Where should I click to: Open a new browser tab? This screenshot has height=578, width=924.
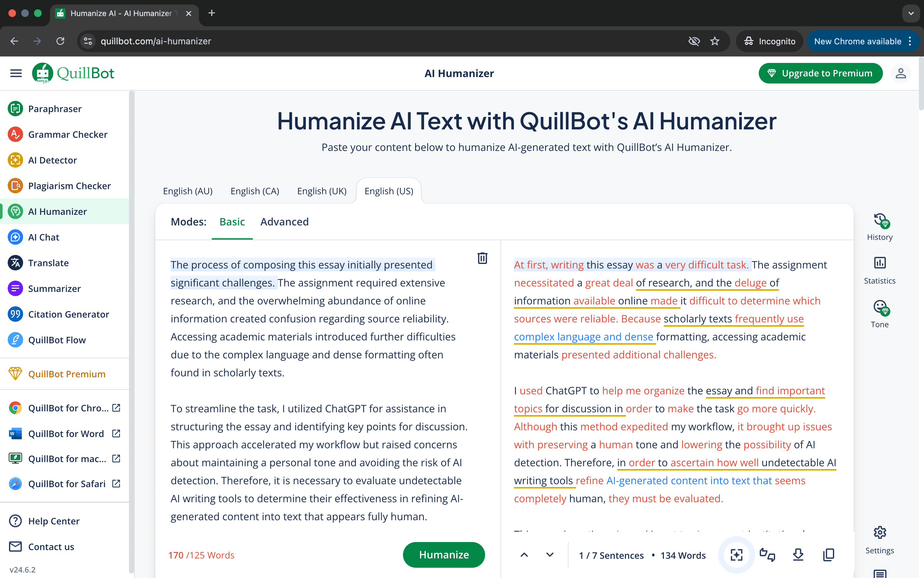point(211,13)
